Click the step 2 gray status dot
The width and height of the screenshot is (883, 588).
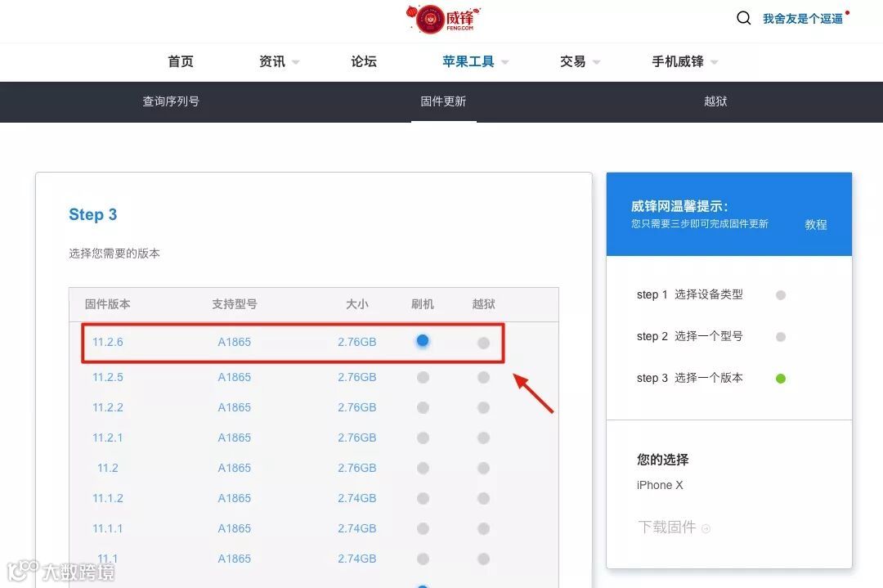pos(781,337)
